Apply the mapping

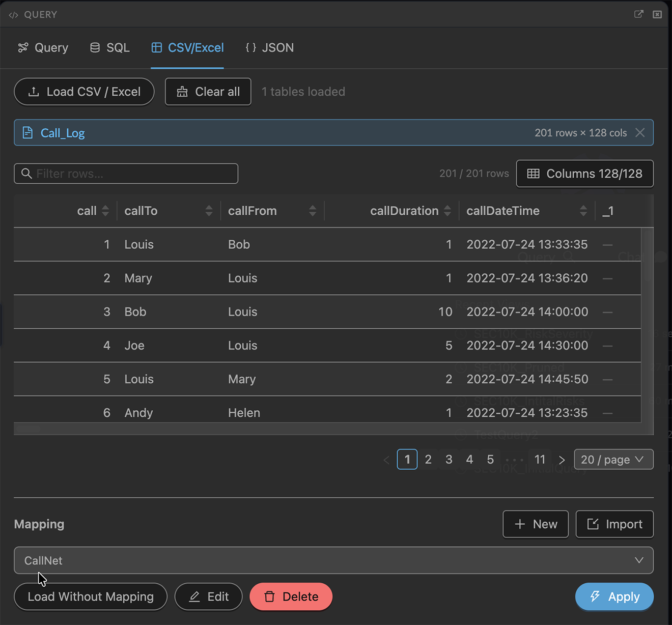[x=614, y=596]
